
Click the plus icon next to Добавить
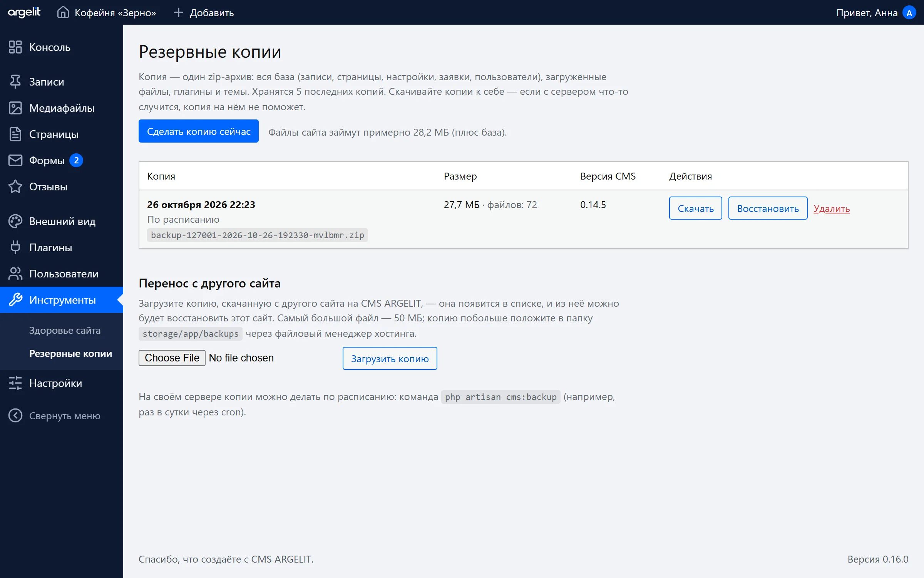[x=178, y=12]
